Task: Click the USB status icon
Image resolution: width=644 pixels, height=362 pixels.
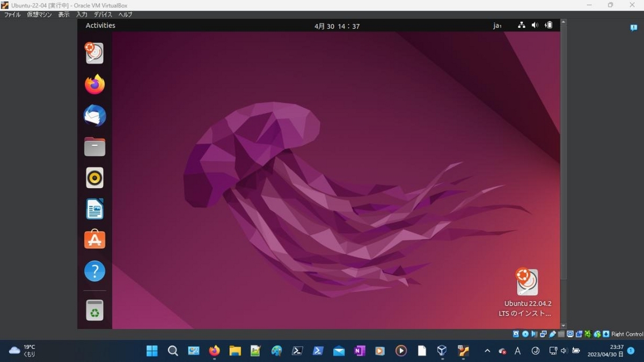Action: tap(552, 334)
